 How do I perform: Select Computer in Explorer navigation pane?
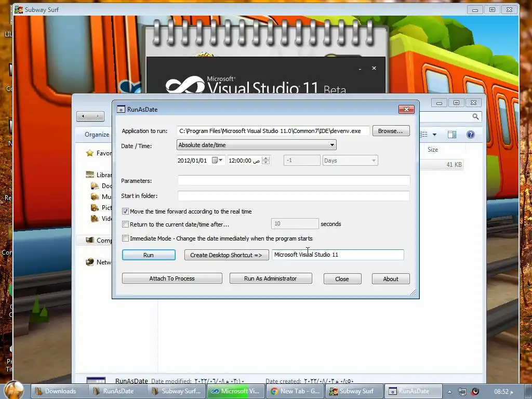98,240
